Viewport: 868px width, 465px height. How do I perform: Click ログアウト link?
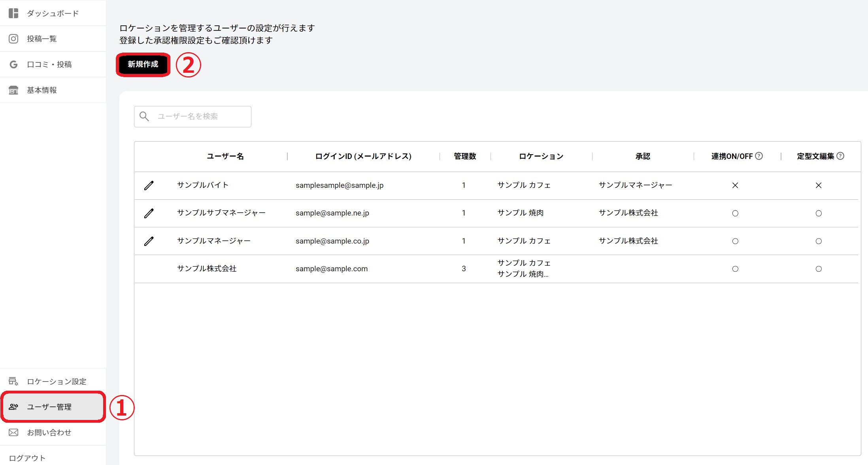coord(27,458)
